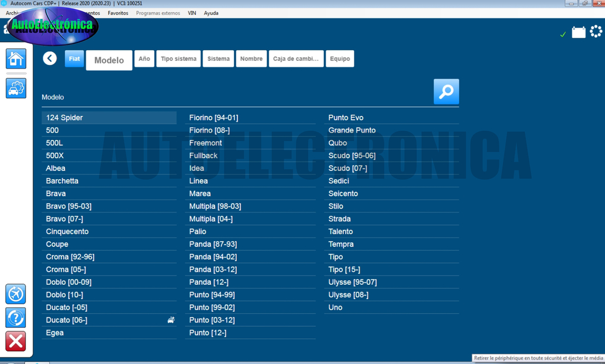Select Doblo [00-09]
Image resolution: width=605 pixels, height=364 pixels.
coord(109,282)
